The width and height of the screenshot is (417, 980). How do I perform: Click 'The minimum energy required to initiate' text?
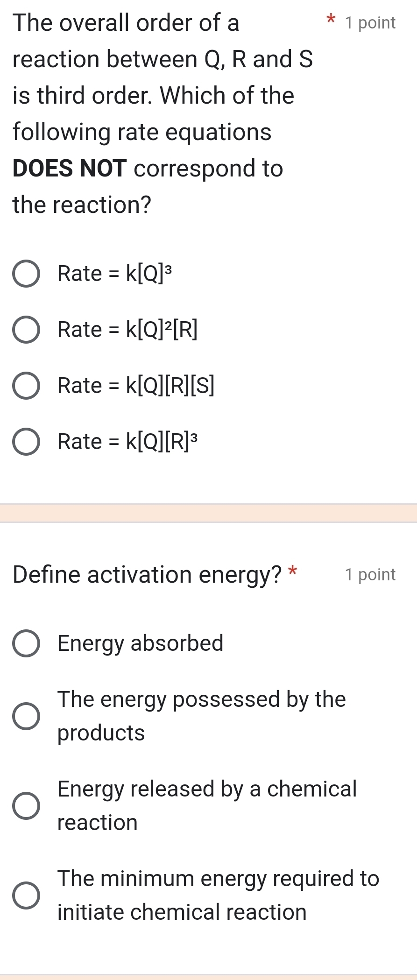218,895
